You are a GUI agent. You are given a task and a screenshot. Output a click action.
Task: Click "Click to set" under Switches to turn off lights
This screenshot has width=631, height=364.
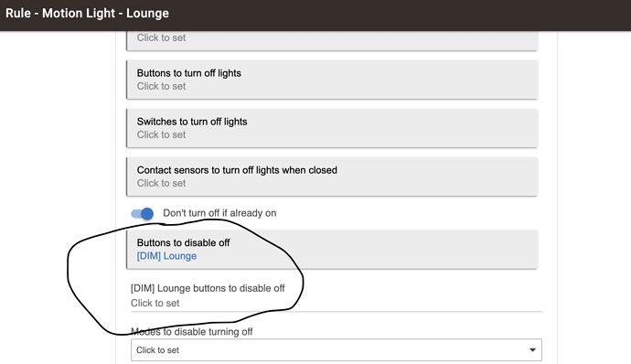point(161,134)
